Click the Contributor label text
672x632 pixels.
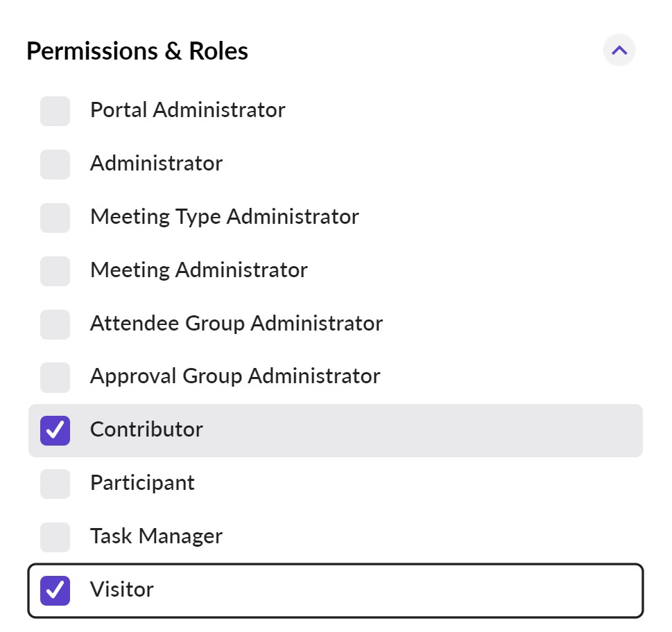pos(146,430)
